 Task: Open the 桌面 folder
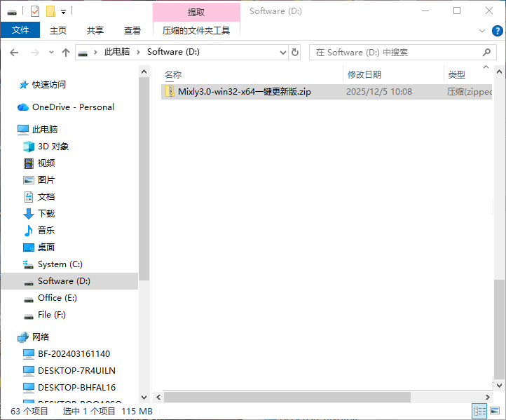point(46,248)
